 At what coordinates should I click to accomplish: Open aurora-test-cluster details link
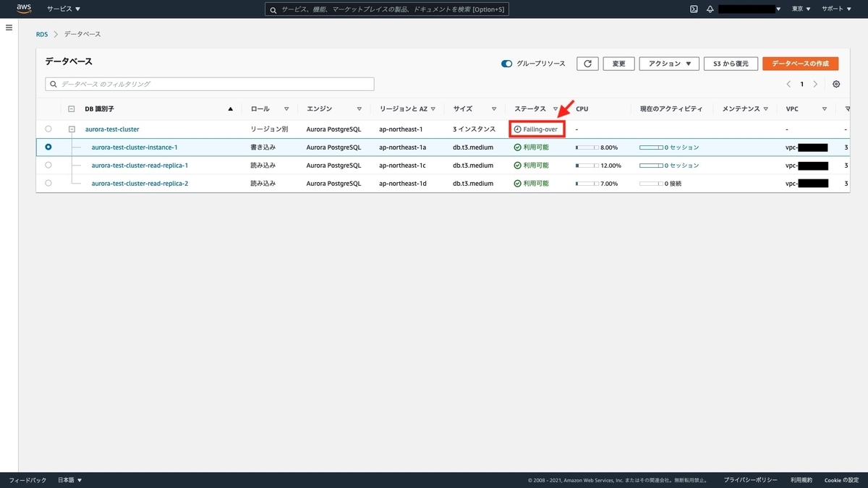pos(112,129)
